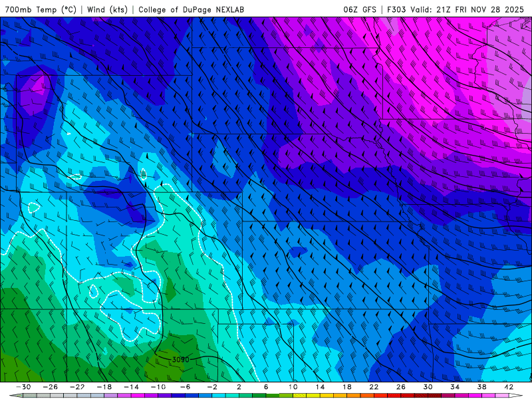
Task: Click the 10 colorbar label
Action: point(293,387)
